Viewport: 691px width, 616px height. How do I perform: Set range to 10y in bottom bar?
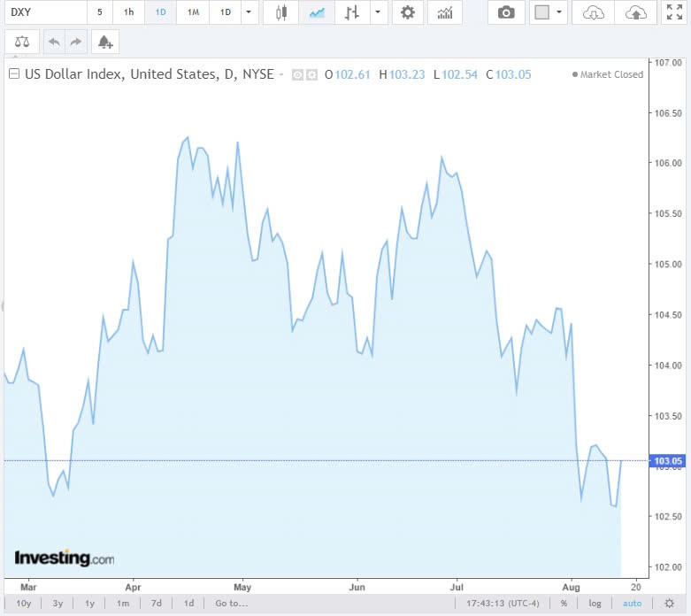[24, 604]
